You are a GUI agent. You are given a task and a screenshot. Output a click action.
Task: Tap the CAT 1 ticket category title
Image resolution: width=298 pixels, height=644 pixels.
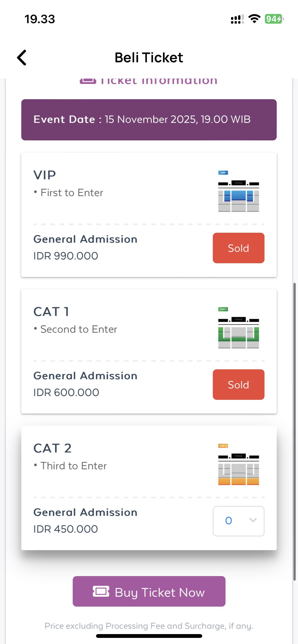(x=51, y=312)
